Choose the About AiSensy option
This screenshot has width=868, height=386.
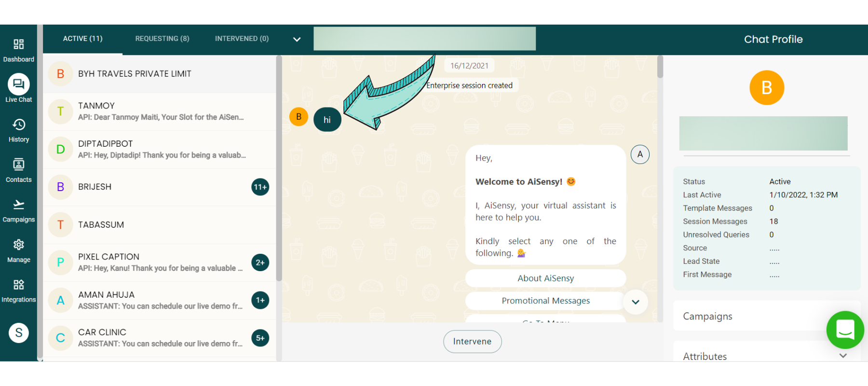pyautogui.click(x=545, y=278)
